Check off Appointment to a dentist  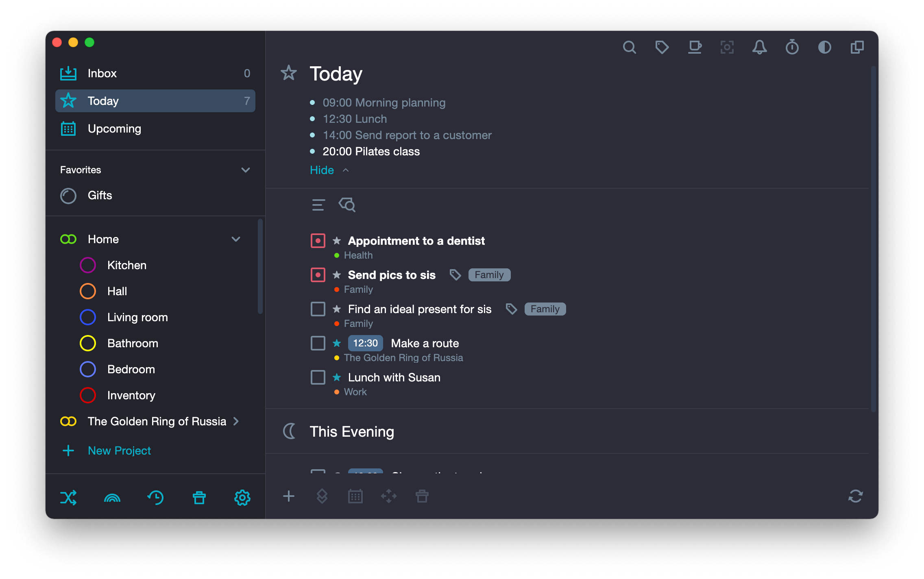(318, 241)
